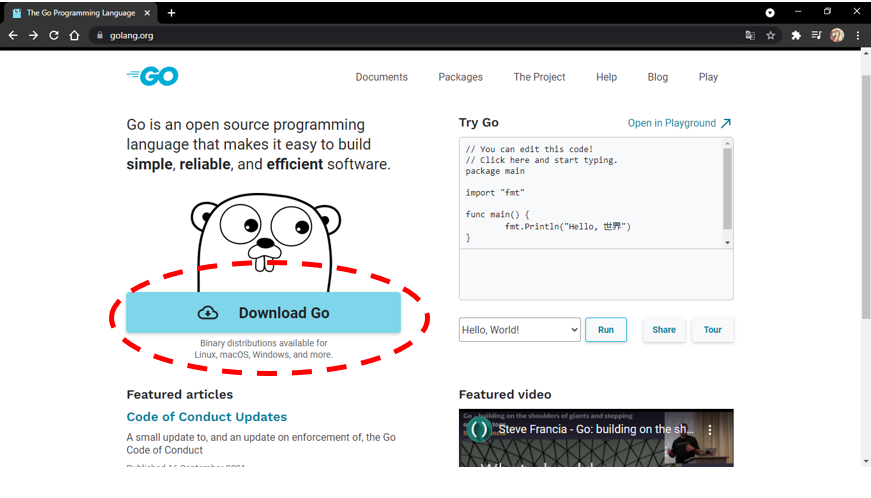The height and width of the screenshot is (498, 871).
Task: Click inside the Go code editor
Action: [x=590, y=192]
